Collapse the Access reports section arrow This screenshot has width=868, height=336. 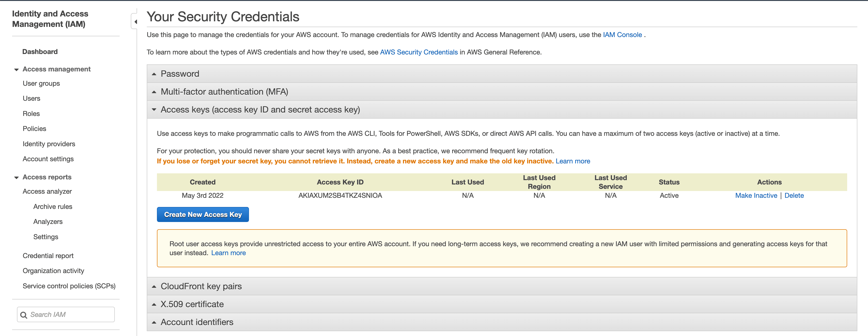tap(16, 178)
